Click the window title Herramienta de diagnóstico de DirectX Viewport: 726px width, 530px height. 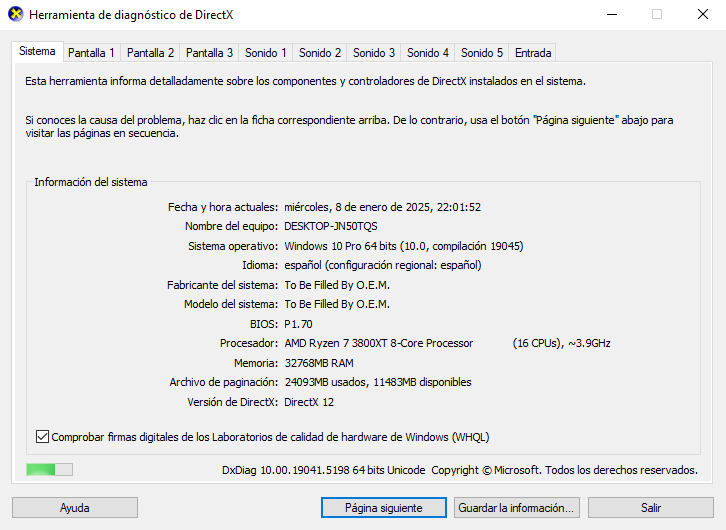(x=131, y=15)
